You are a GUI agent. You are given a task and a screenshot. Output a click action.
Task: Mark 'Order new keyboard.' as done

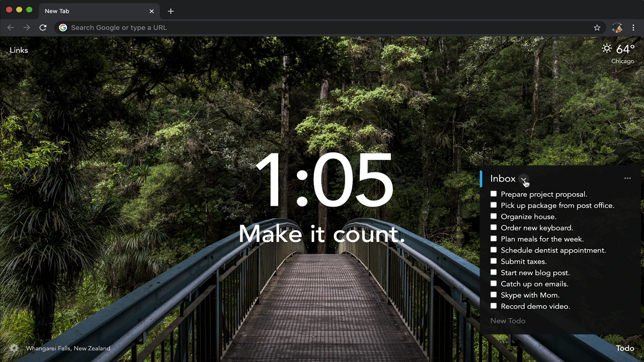(x=494, y=227)
